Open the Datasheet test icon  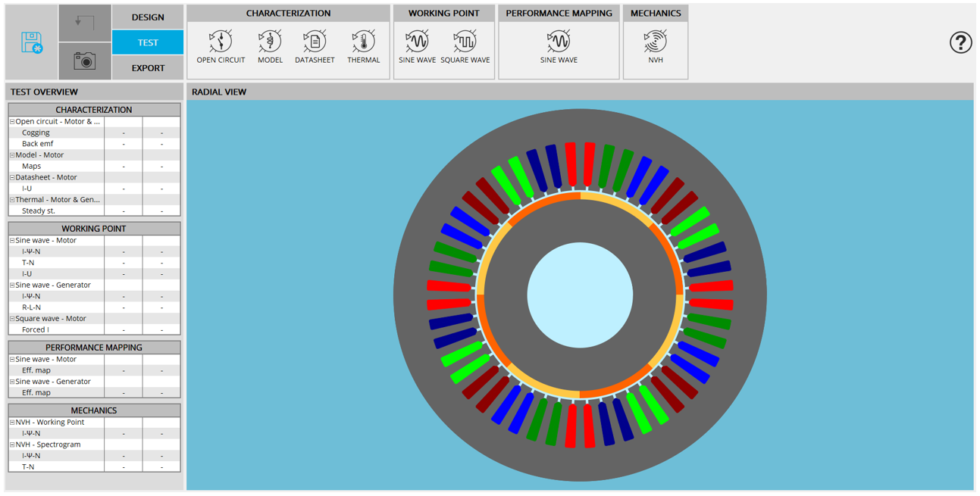315,47
